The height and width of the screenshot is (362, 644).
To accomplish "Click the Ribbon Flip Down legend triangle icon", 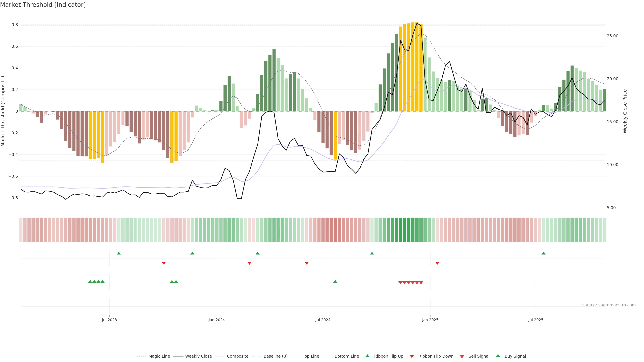I will pyautogui.click(x=412, y=356).
